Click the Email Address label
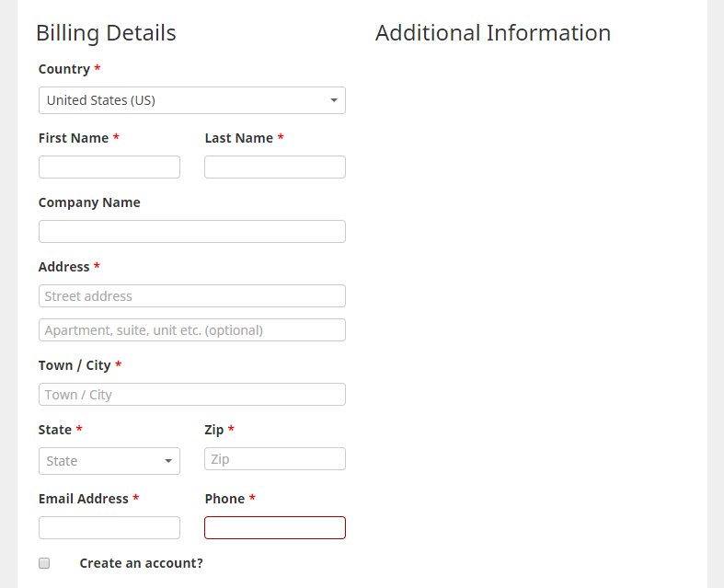724x588 pixels. (x=84, y=499)
